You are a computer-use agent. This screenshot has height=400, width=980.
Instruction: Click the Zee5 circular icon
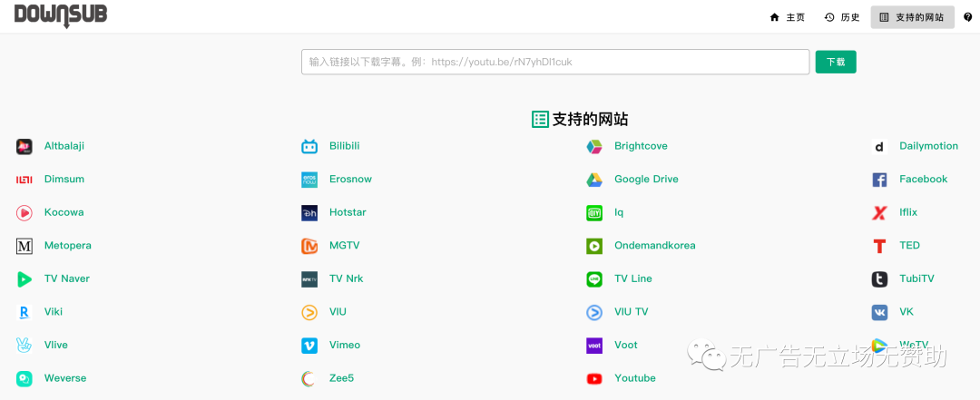[x=309, y=378]
